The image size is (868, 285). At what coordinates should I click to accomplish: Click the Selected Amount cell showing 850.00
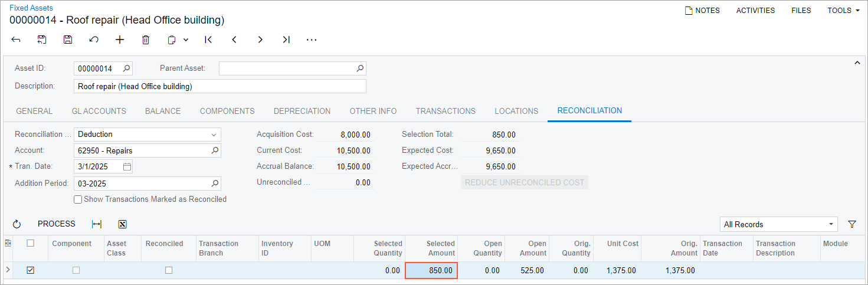point(431,270)
